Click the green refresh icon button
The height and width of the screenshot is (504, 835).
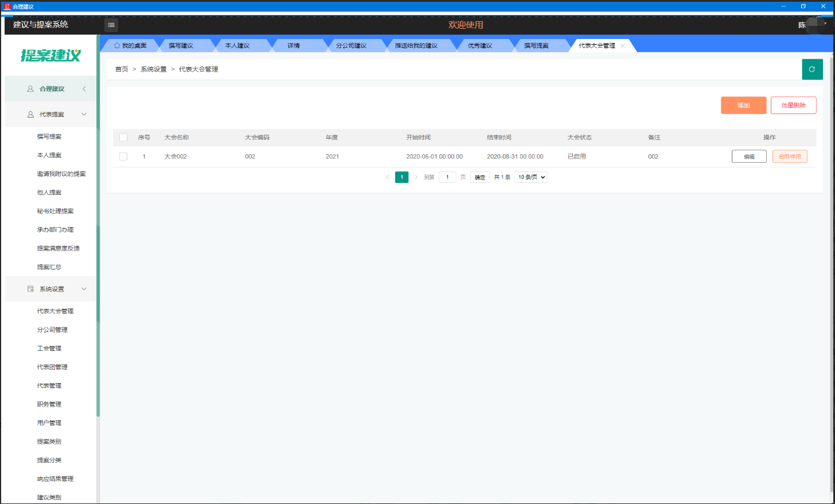tap(811, 69)
